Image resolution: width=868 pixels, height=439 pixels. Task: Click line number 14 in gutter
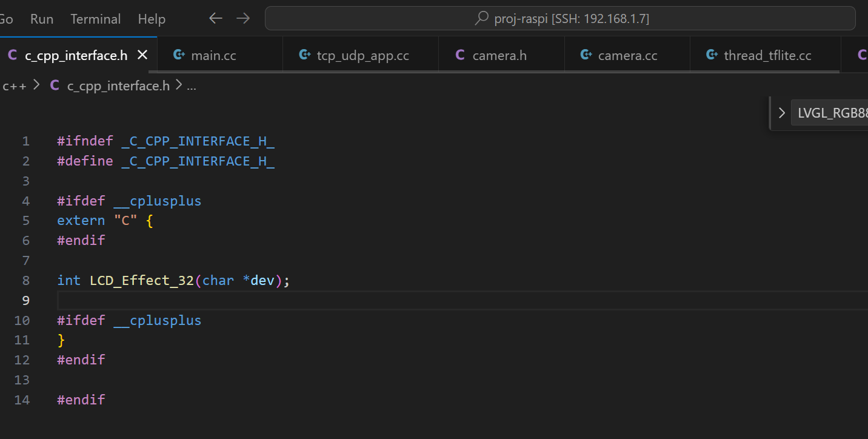pyautogui.click(x=22, y=400)
